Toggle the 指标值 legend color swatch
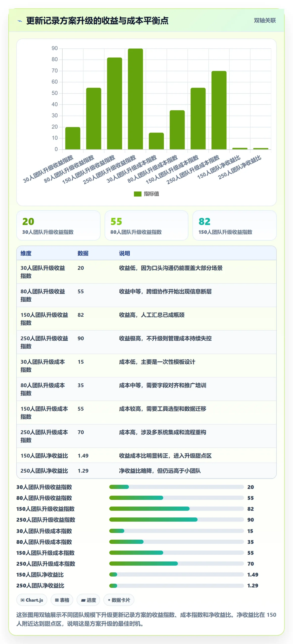This screenshot has width=293, height=644. point(137,194)
